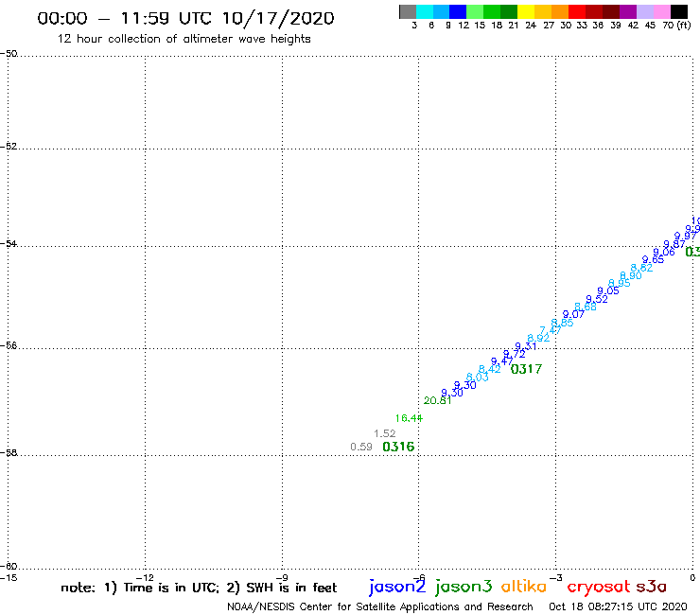Click the -3 longitude axis label
The image size is (700, 615).
(x=556, y=578)
